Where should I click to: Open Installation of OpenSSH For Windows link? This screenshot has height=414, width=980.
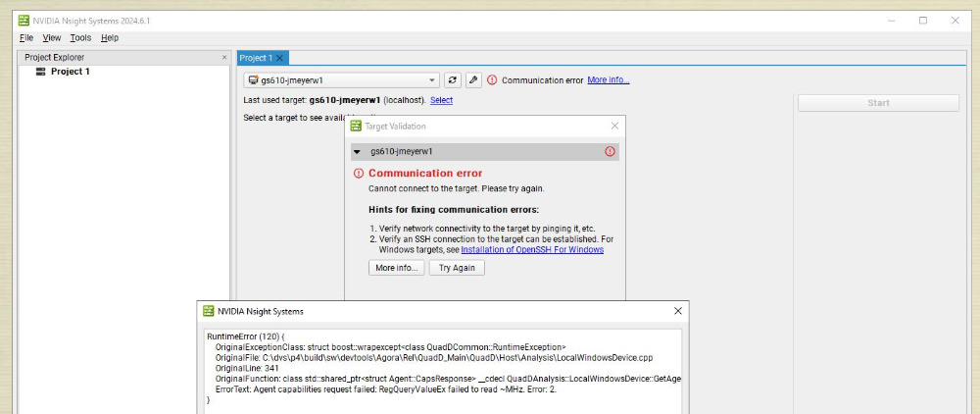pyautogui.click(x=532, y=249)
